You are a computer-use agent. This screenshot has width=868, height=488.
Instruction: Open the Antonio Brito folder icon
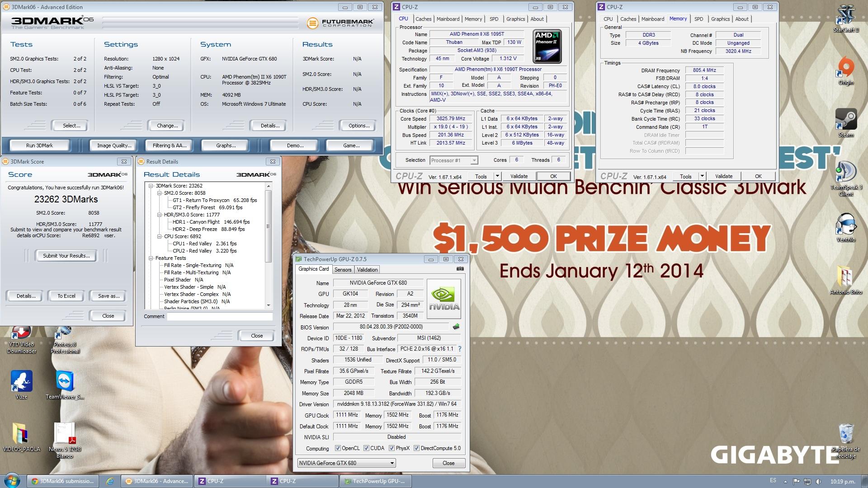(846, 280)
